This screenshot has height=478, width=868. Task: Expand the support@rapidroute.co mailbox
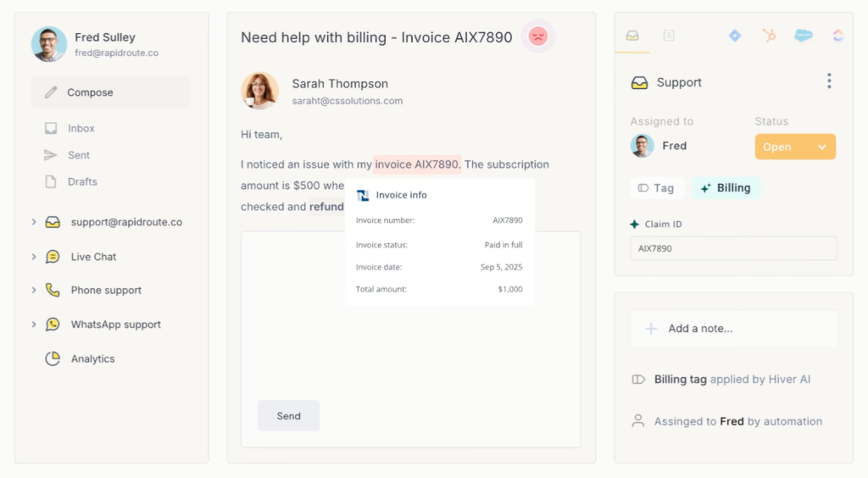34,222
